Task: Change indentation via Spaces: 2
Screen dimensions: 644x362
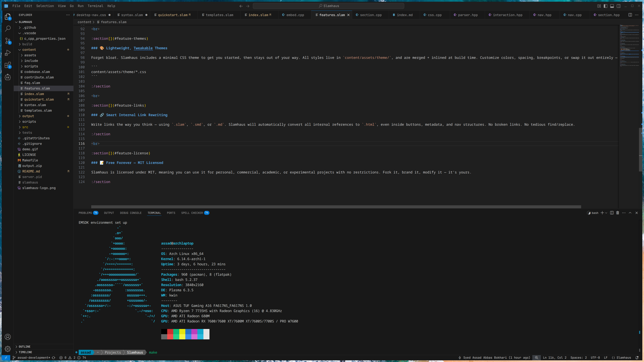Action: pyautogui.click(x=578, y=358)
